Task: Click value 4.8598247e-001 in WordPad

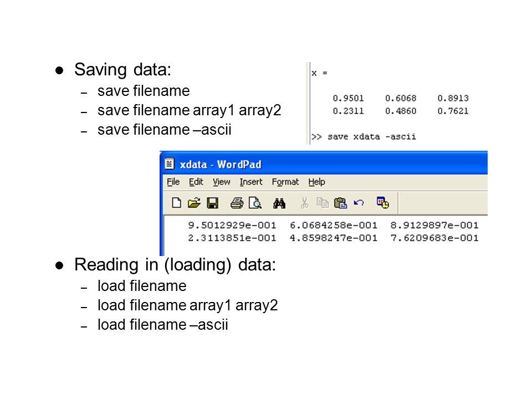Action: (x=334, y=238)
